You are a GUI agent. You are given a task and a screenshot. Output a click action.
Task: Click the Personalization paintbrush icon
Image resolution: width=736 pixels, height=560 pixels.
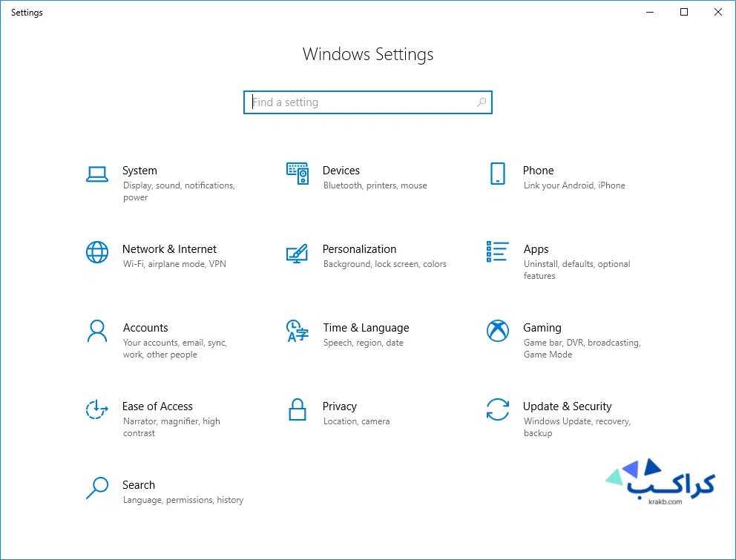point(297,254)
